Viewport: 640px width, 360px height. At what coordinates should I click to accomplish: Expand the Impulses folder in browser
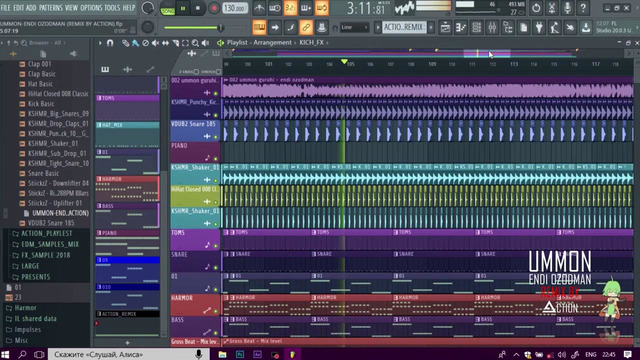click(23, 329)
